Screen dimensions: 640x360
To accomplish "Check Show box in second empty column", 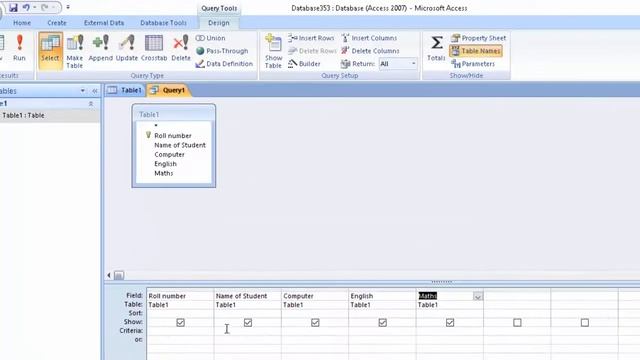I will pos(584,322).
